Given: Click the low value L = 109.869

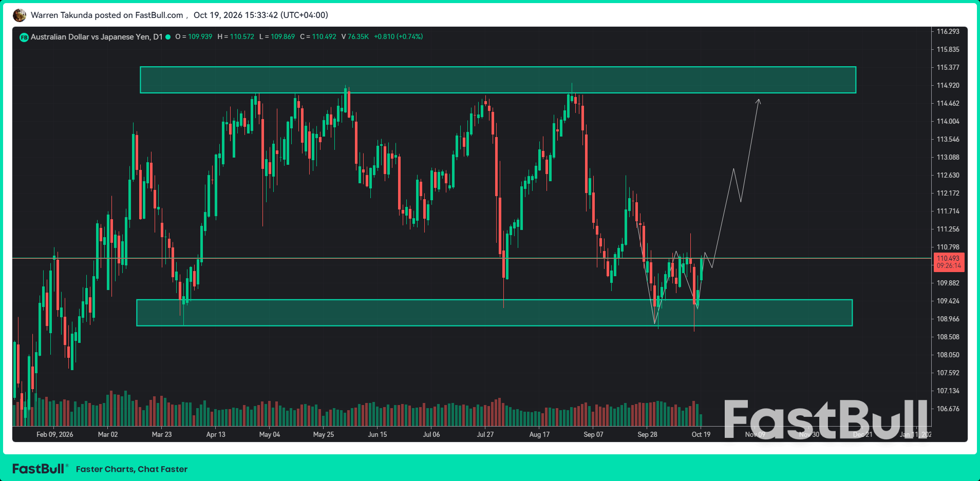Looking at the screenshot, I should click(x=277, y=36).
